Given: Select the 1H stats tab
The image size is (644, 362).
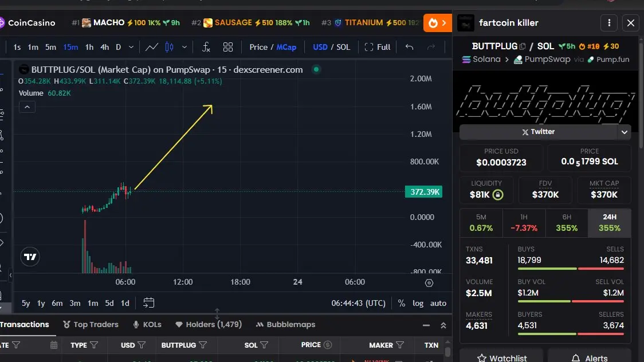Looking at the screenshot, I should click(x=524, y=223).
